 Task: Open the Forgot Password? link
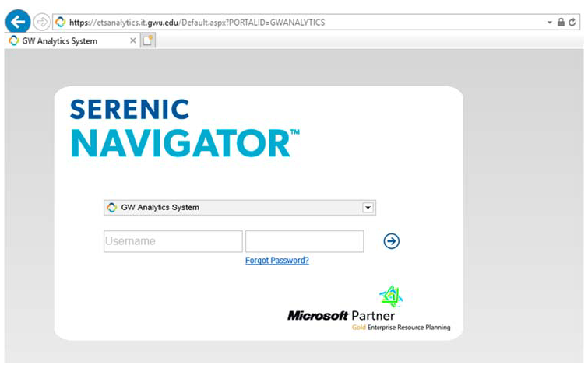click(277, 260)
